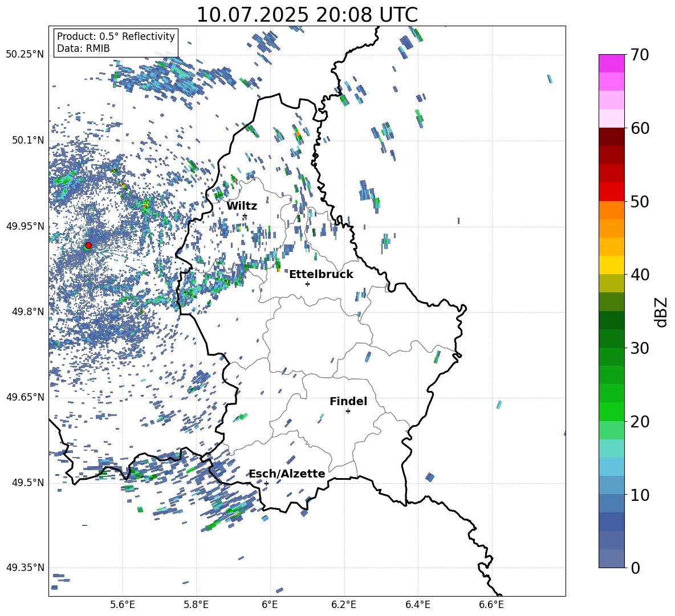Click the 50 colorbar tick label
This screenshot has width=675, height=616.
[640, 201]
